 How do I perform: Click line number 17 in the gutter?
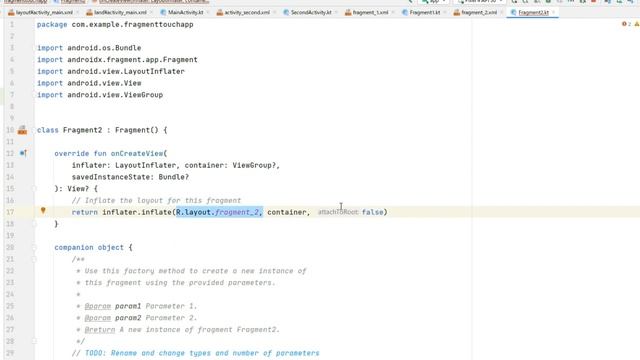(x=10, y=212)
